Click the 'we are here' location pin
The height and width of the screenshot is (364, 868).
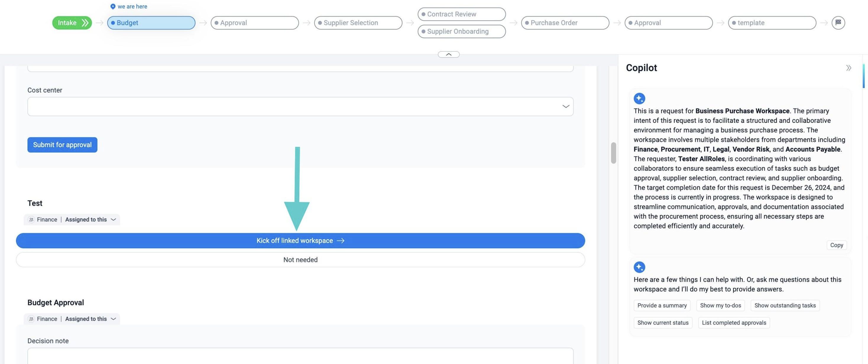click(113, 7)
